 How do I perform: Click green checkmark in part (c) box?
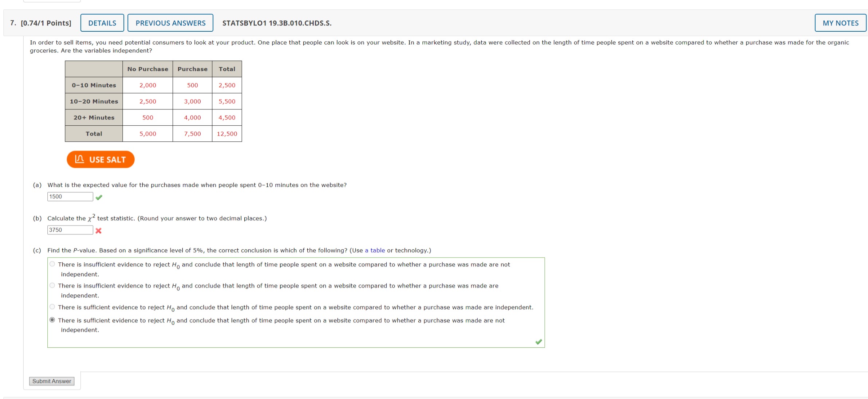click(x=538, y=342)
